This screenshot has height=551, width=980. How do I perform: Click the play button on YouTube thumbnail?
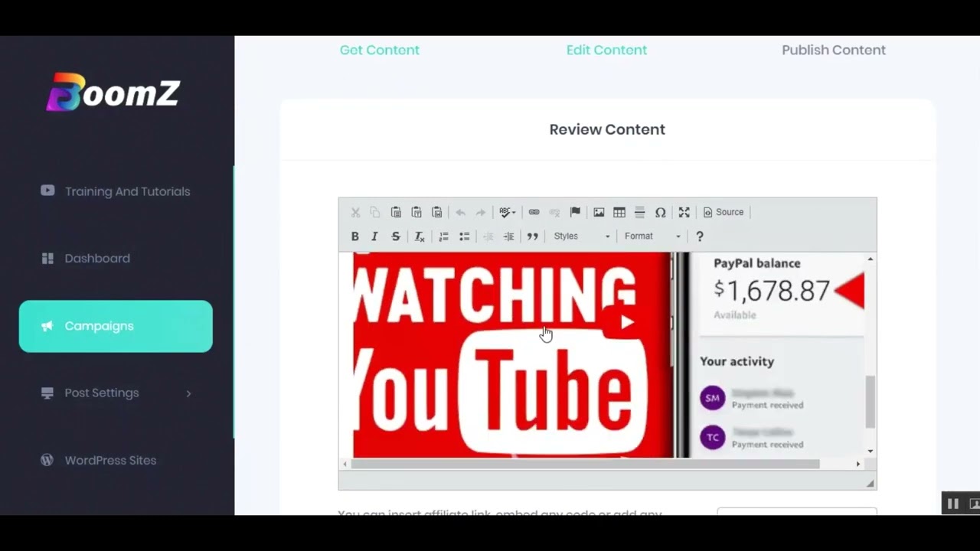click(626, 322)
